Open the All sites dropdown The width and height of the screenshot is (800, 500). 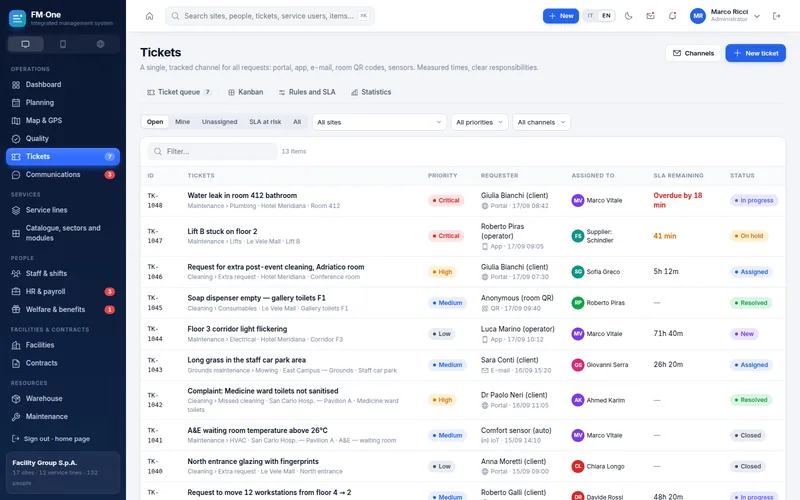click(379, 122)
